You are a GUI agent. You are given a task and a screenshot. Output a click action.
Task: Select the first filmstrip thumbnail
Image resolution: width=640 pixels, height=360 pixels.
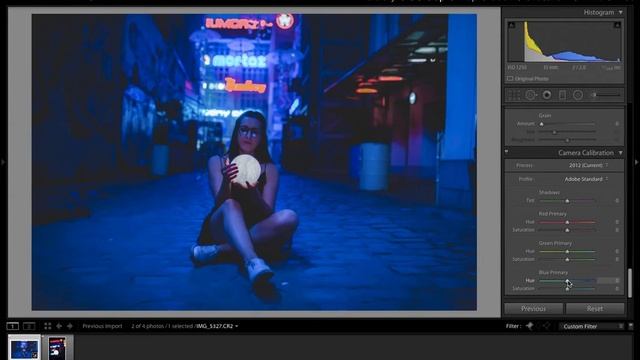[x=24, y=348]
